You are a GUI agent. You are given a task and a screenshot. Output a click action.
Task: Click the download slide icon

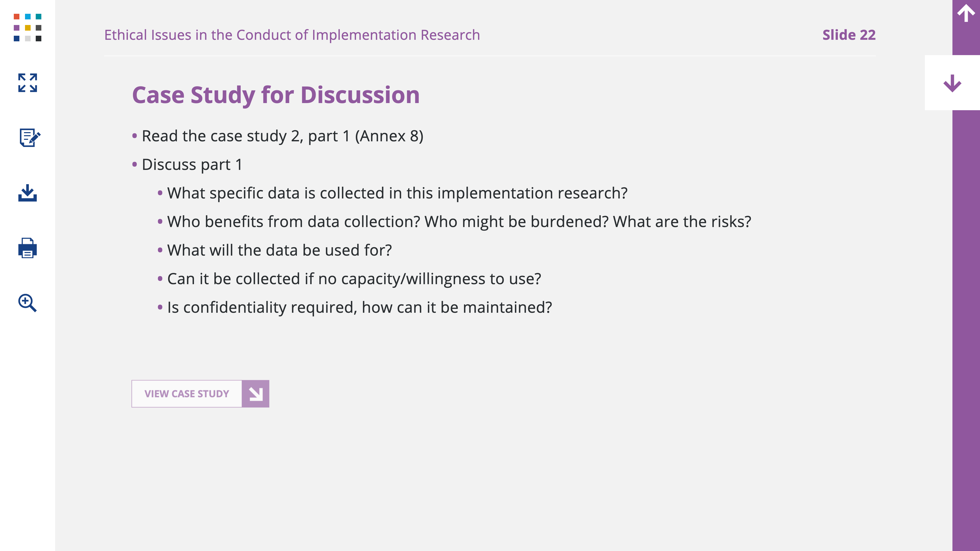click(x=27, y=193)
